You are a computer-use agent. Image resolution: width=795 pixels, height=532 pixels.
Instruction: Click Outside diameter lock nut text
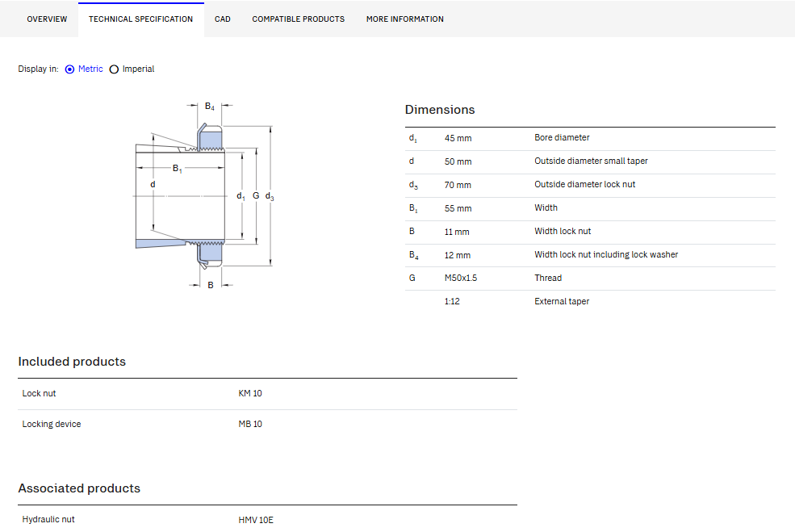(x=584, y=184)
